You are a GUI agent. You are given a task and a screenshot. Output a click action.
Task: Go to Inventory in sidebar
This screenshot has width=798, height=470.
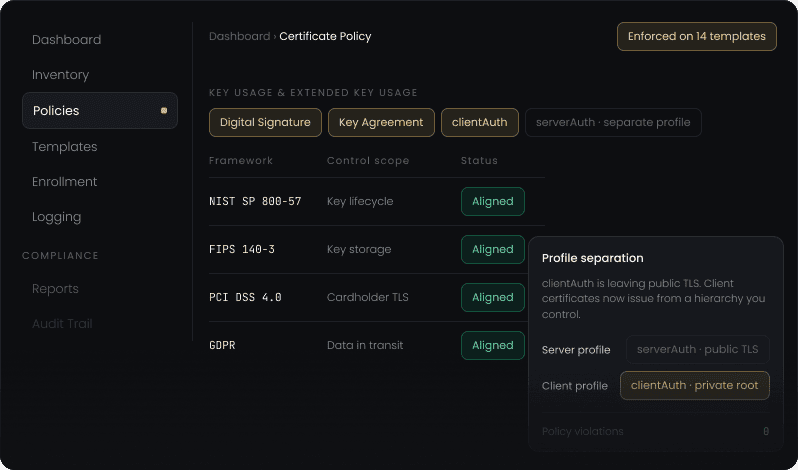click(61, 75)
